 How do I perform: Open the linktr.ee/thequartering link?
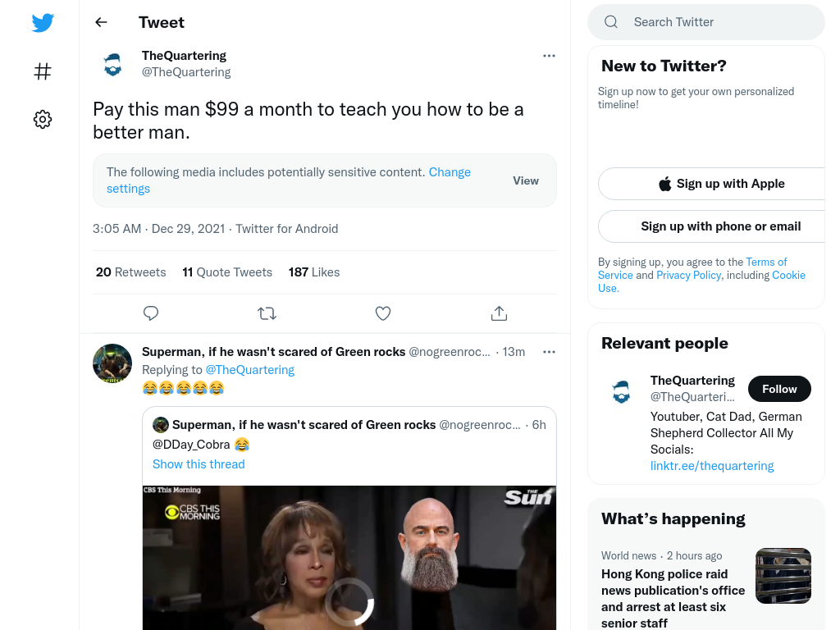click(712, 466)
